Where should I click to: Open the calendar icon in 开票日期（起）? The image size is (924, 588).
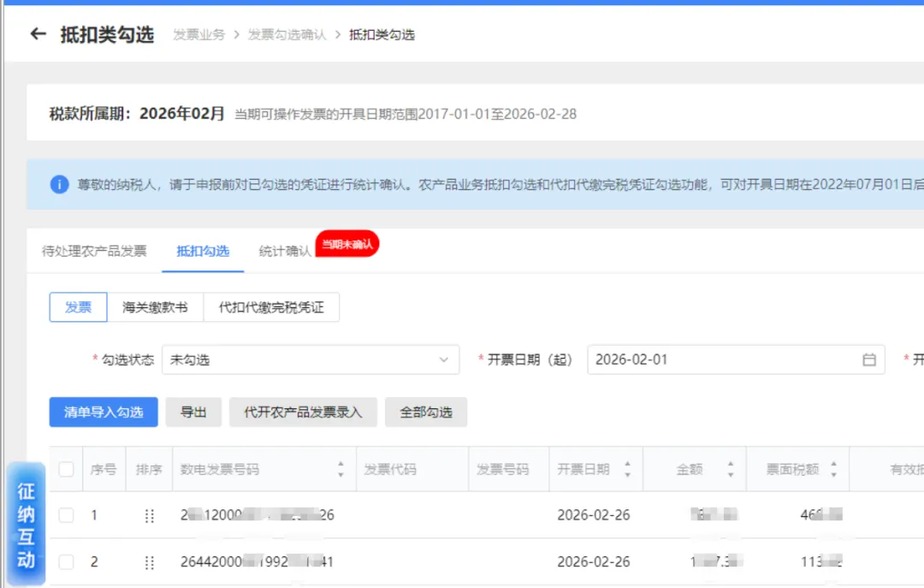[868, 359]
